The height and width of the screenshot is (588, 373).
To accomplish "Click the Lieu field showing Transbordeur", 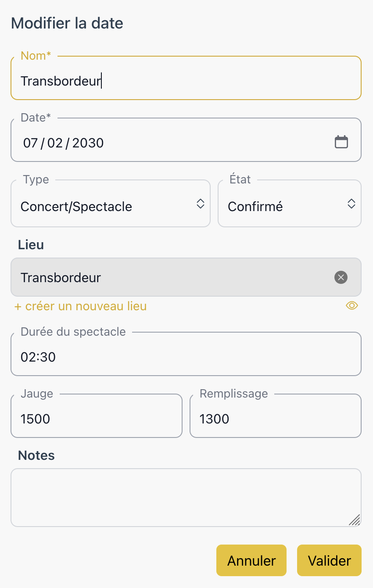I will 171,277.
